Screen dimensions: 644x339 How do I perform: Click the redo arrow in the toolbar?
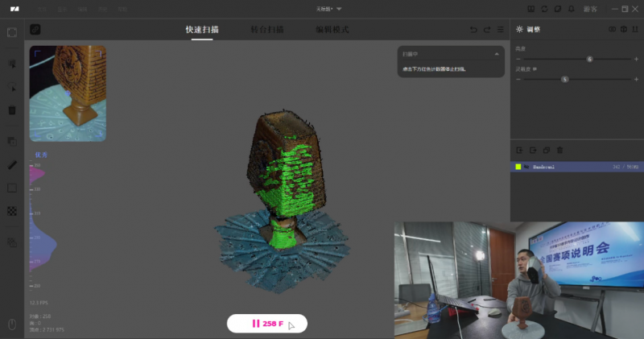[x=487, y=30]
